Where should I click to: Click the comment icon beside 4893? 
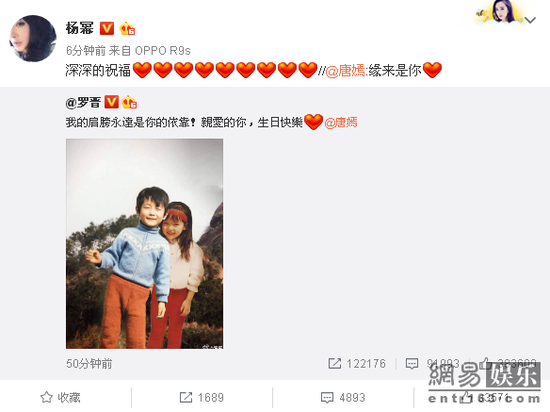(x=327, y=398)
